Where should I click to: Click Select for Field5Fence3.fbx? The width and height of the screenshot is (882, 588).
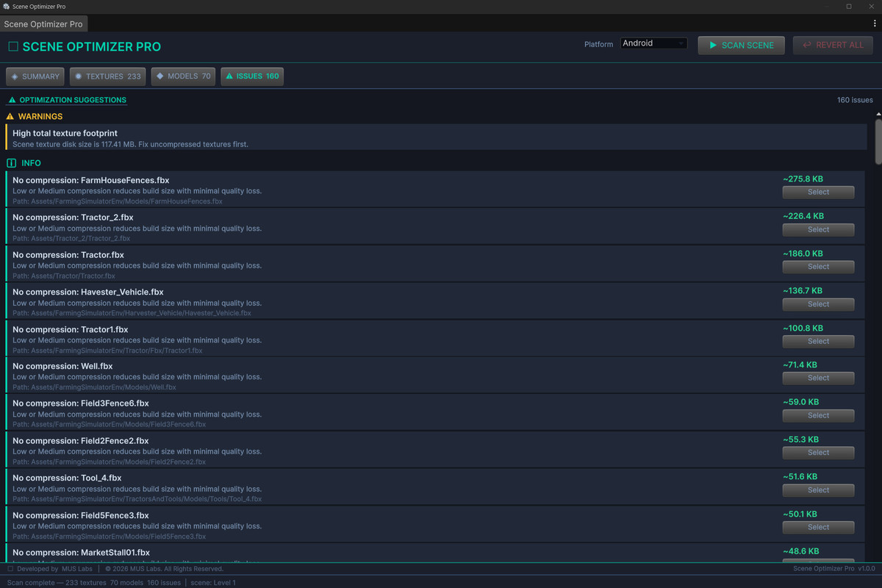click(818, 527)
